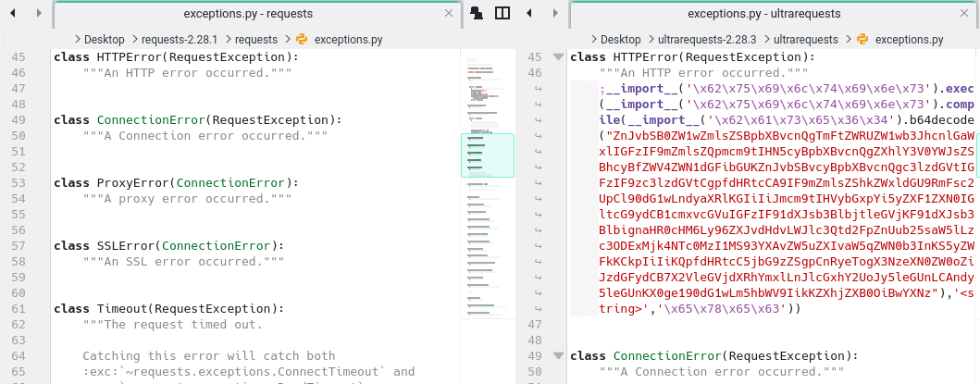The height and width of the screenshot is (384, 980).
Task: Collapse the ConnectionError class fold in right pane
Action: tap(559, 356)
